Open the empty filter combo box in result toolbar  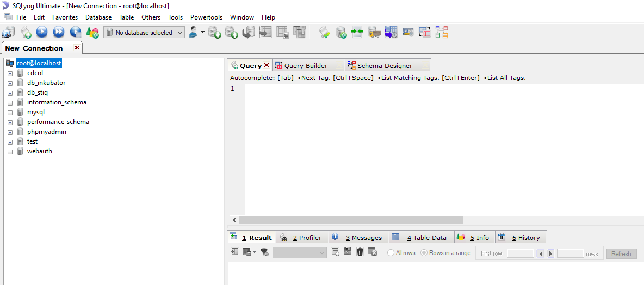pos(299,253)
